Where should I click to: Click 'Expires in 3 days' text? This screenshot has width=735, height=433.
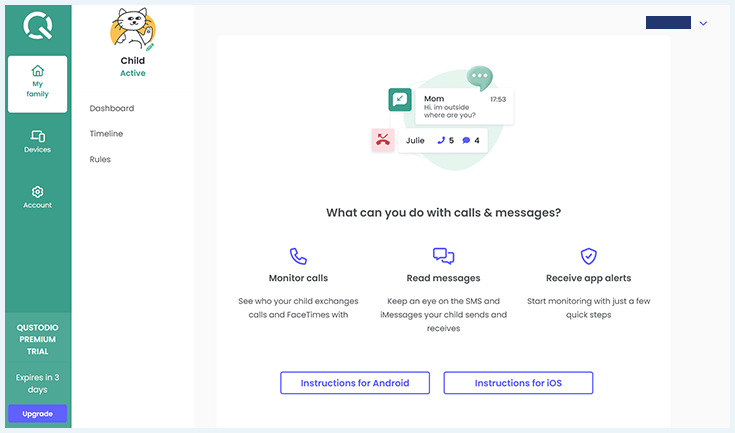point(38,383)
